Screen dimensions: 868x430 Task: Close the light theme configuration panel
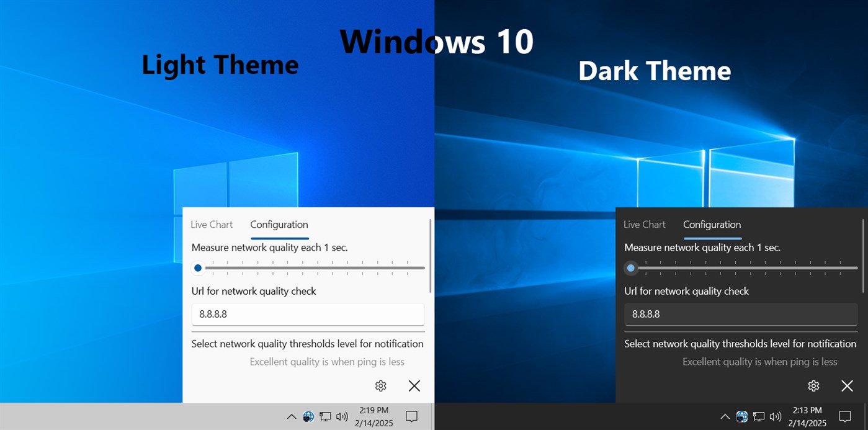414,385
